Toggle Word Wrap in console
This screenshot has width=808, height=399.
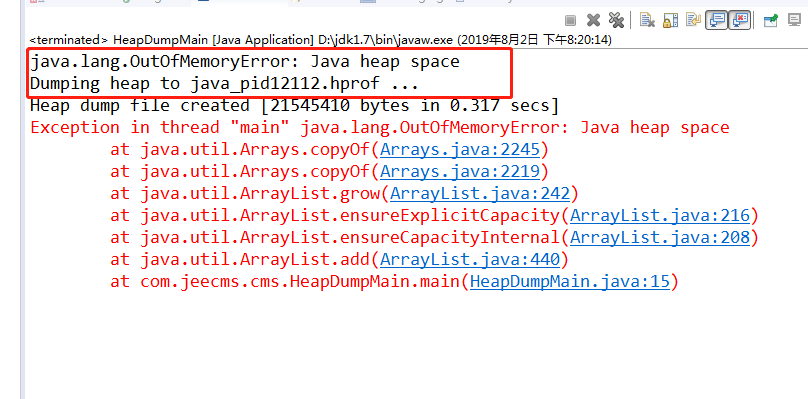tap(694, 20)
